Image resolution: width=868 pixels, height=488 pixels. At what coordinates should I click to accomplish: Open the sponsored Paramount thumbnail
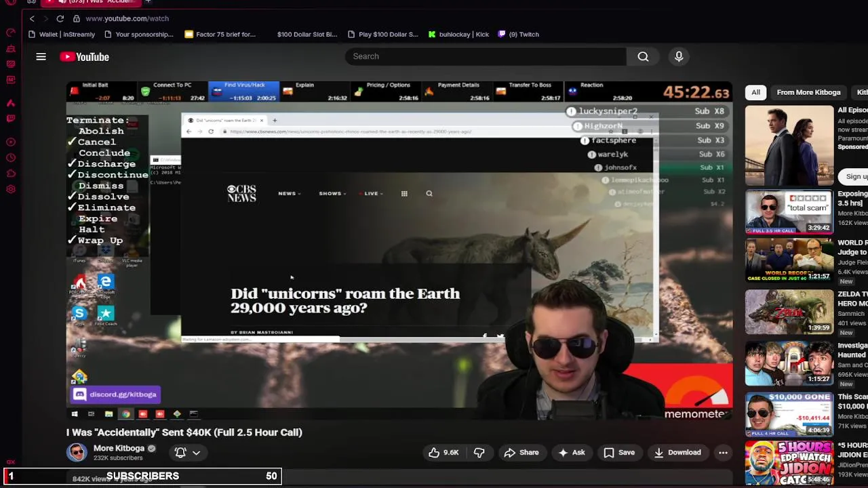point(789,145)
